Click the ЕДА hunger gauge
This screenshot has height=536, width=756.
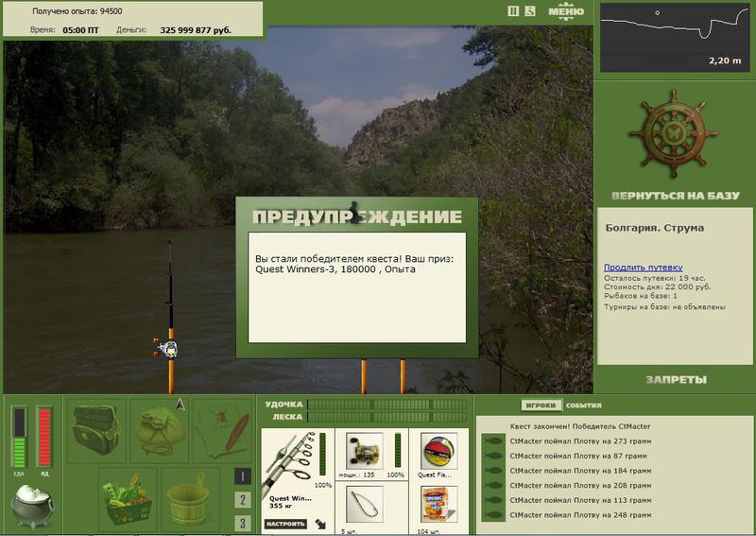click(20, 437)
